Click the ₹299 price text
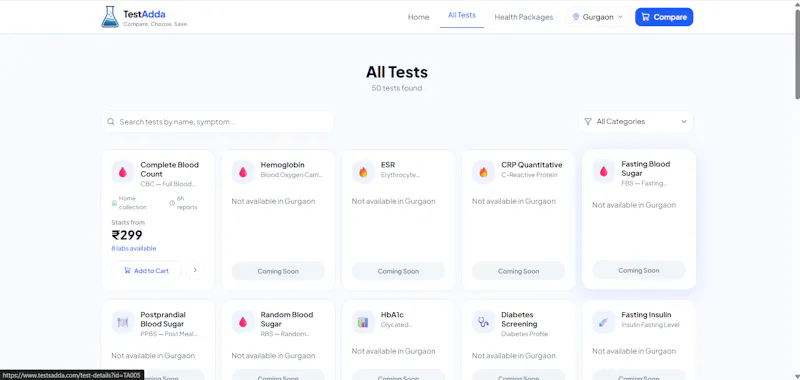This screenshot has width=800, height=380. pyautogui.click(x=127, y=235)
